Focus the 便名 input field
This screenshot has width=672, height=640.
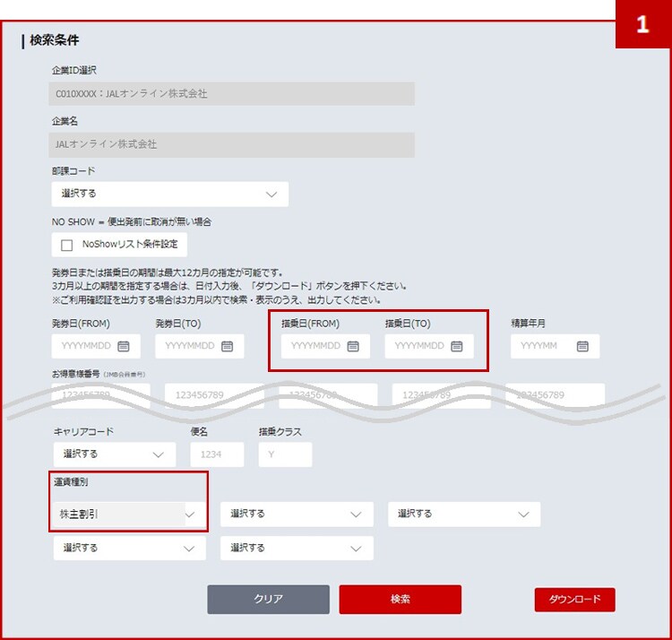tap(217, 454)
